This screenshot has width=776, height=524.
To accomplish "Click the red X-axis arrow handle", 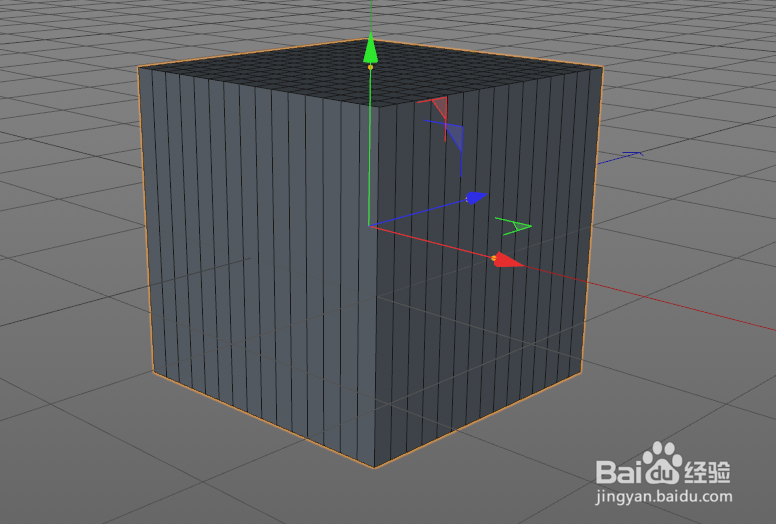I will (508, 260).
